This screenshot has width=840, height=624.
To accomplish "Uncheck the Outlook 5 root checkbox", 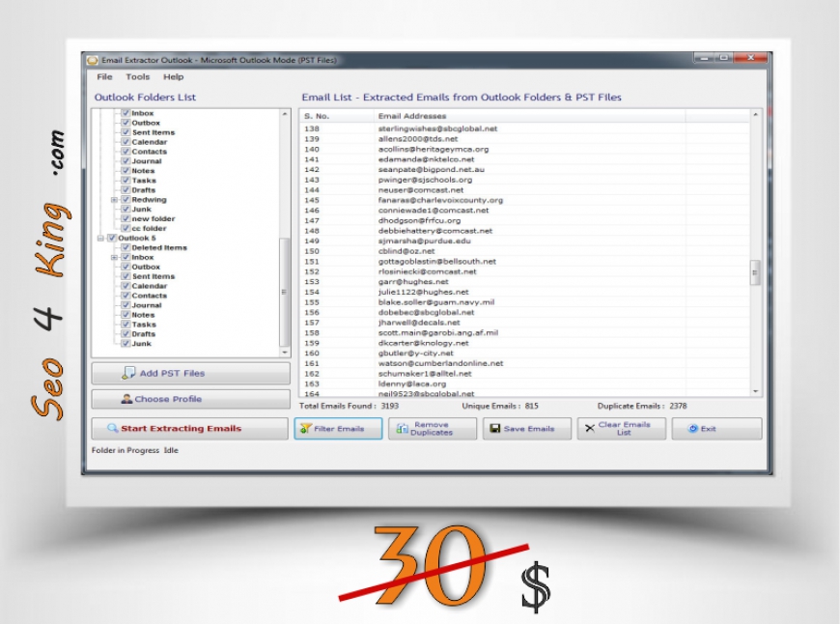I will point(112,238).
